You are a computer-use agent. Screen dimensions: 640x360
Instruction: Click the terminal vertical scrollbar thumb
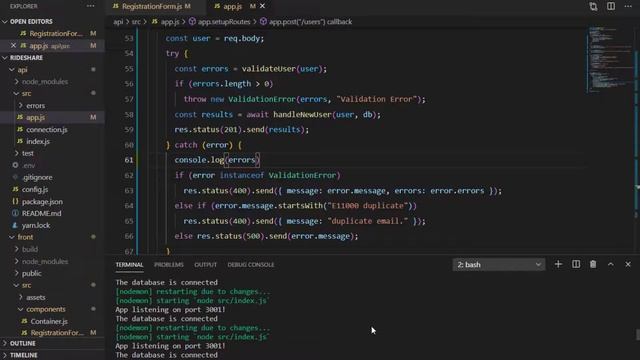point(637,335)
